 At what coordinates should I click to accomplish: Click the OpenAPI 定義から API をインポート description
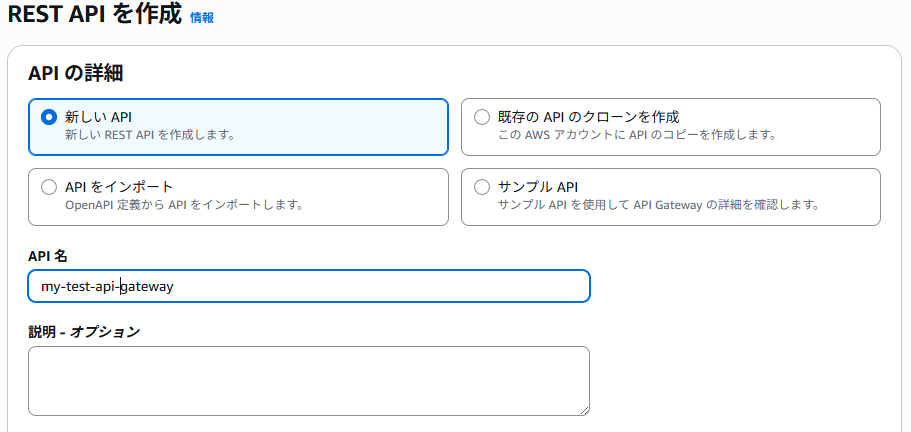pyautogui.click(x=184, y=204)
